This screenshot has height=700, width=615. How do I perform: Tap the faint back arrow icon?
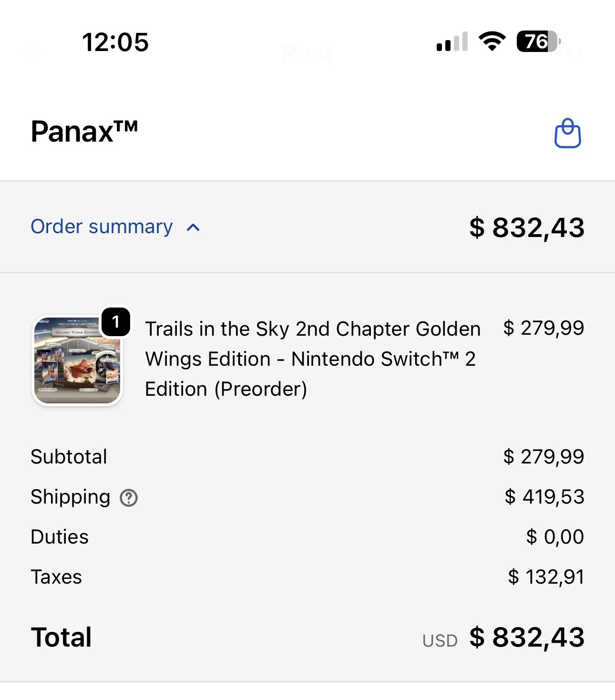pos(34,53)
